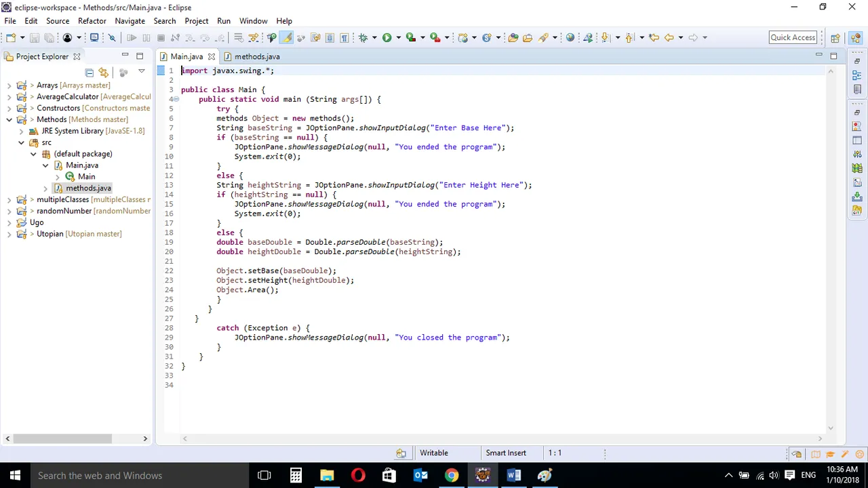Screen dimensions: 868x488
Task: Click the Search flashlight toolbar icon
Action: pyautogui.click(x=543, y=37)
